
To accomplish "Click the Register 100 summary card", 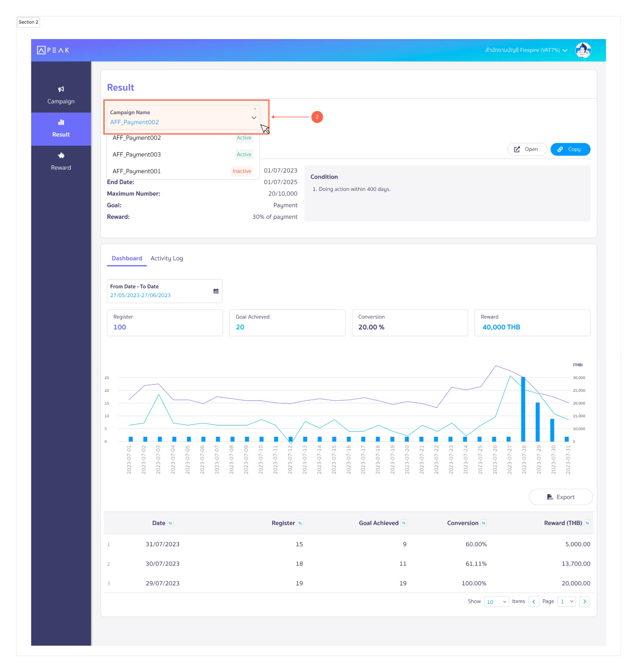I will tap(165, 323).
